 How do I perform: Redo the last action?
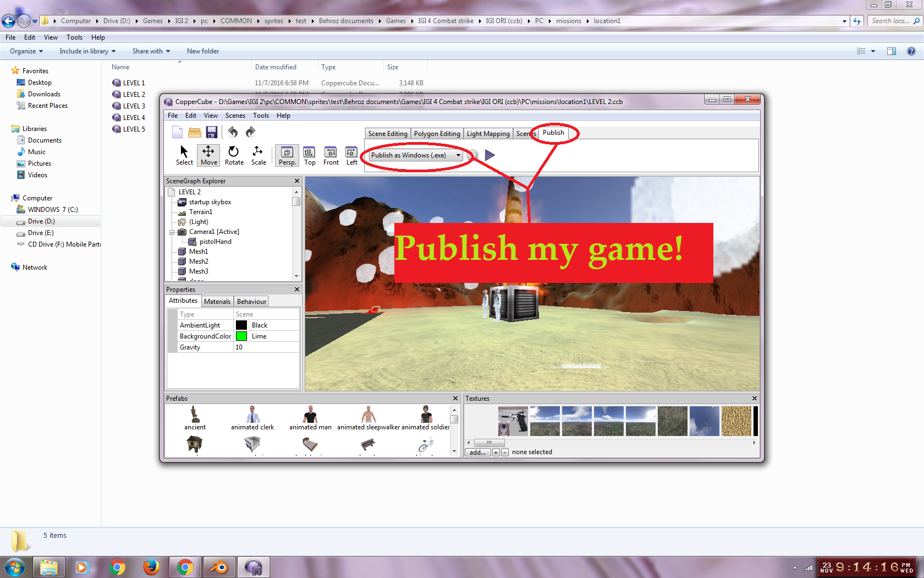pyautogui.click(x=251, y=132)
